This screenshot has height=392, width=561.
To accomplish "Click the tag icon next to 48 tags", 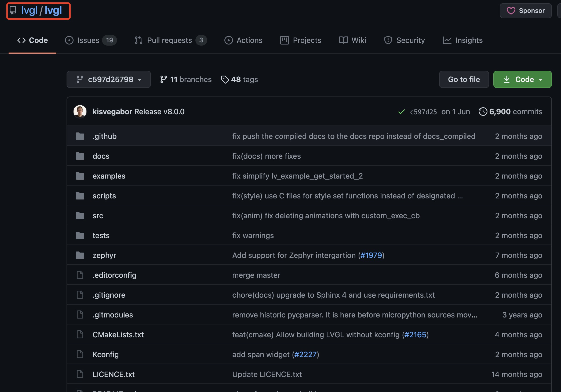I will tap(225, 79).
